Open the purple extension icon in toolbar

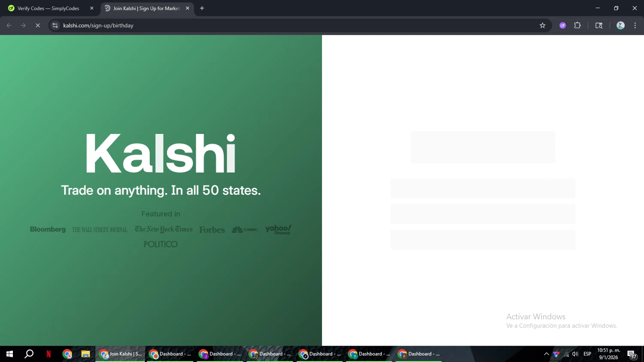[x=562, y=25]
